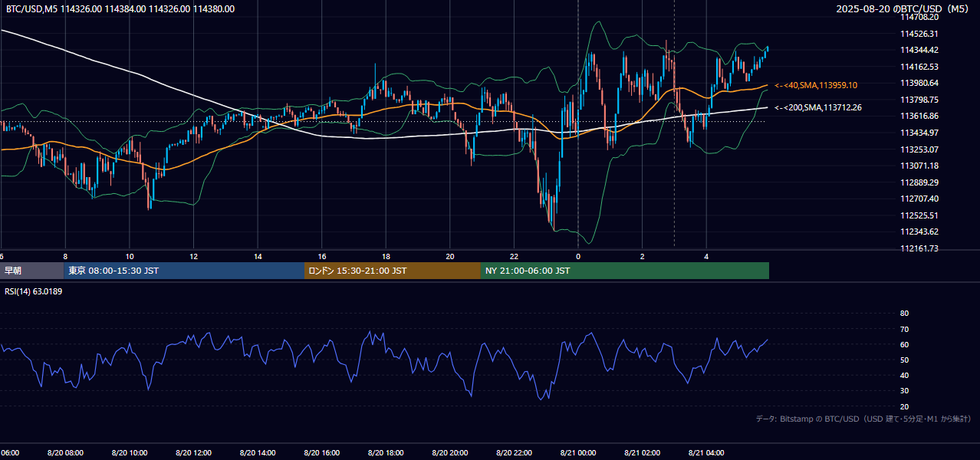
Task: Select the 113616.86 price level label
Action: (919, 116)
